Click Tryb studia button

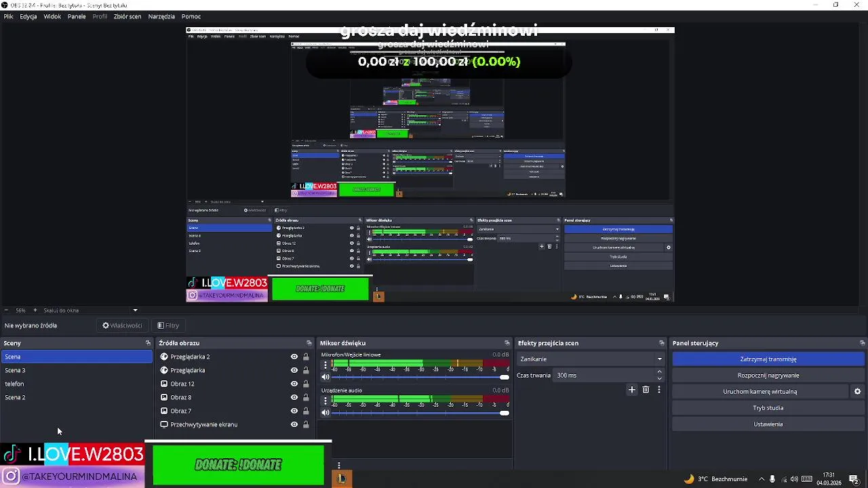(768, 408)
